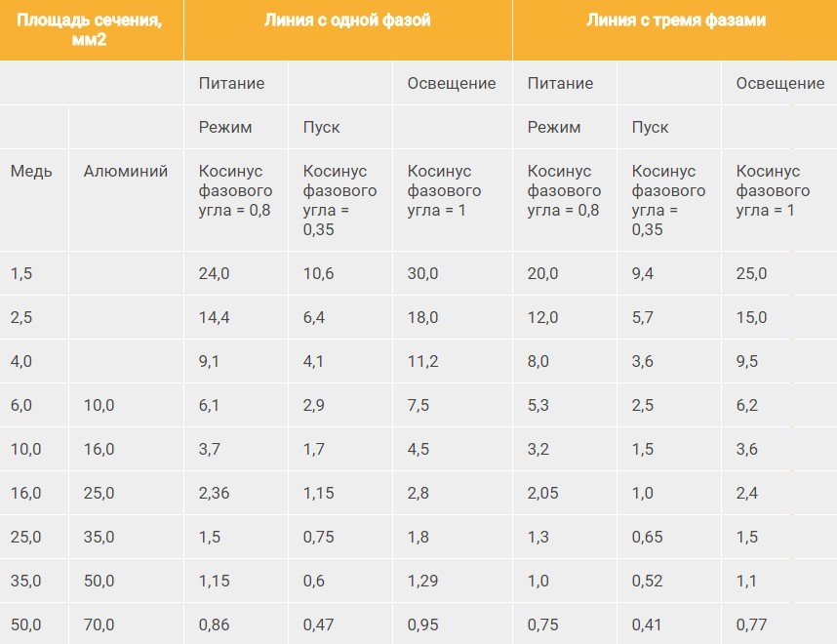837x644 pixels.
Task: Click "Питание" under the single-phase line header
Action: point(231,83)
